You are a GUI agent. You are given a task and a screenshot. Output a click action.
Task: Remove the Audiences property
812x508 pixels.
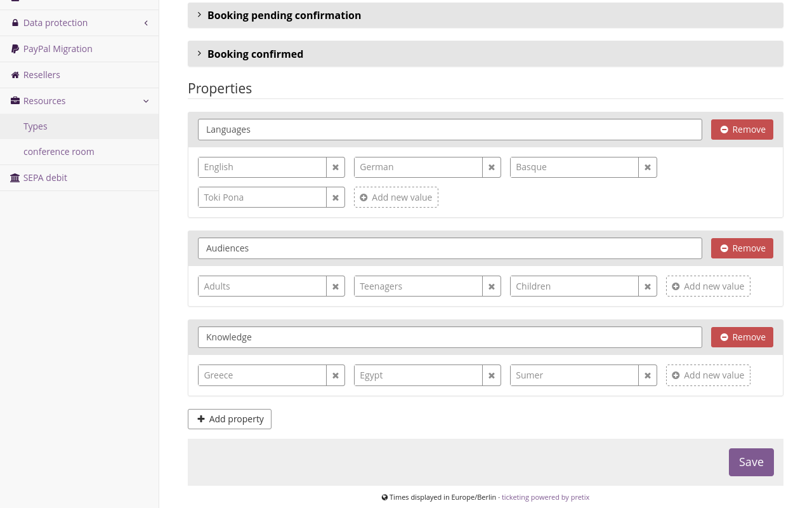[742, 248]
